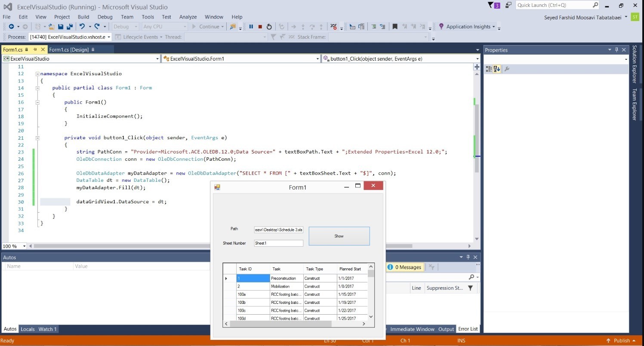Toggle pin on the Form1.cs tab
Image resolution: width=644 pixels, height=346 pixels.
point(35,49)
